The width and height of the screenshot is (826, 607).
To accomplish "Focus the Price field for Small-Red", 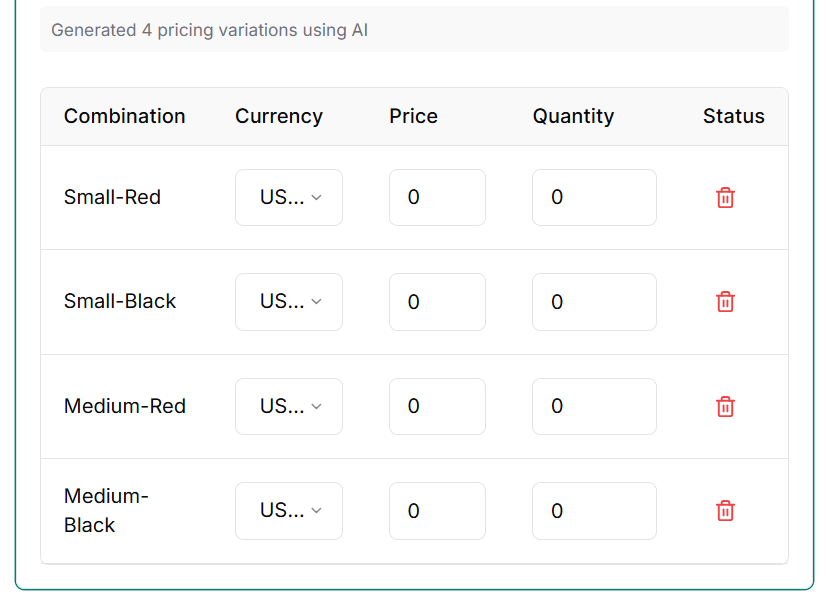I will click(437, 198).
